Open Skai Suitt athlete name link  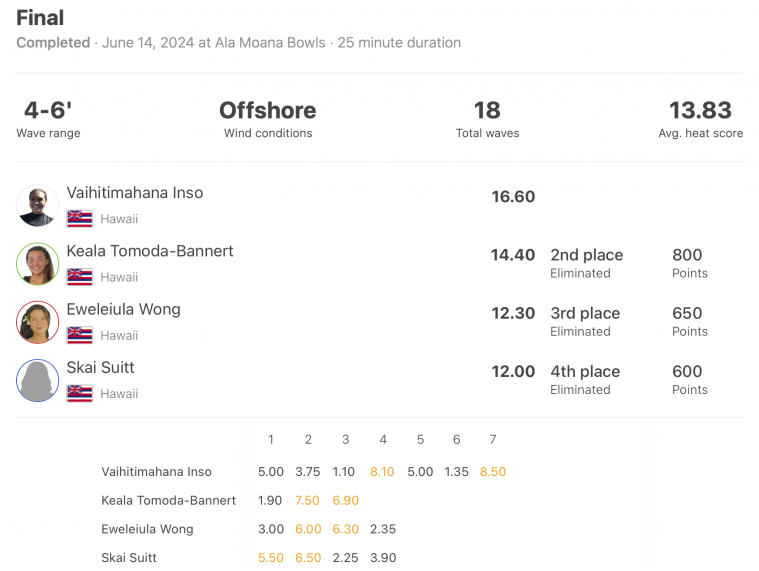point(100,367)
